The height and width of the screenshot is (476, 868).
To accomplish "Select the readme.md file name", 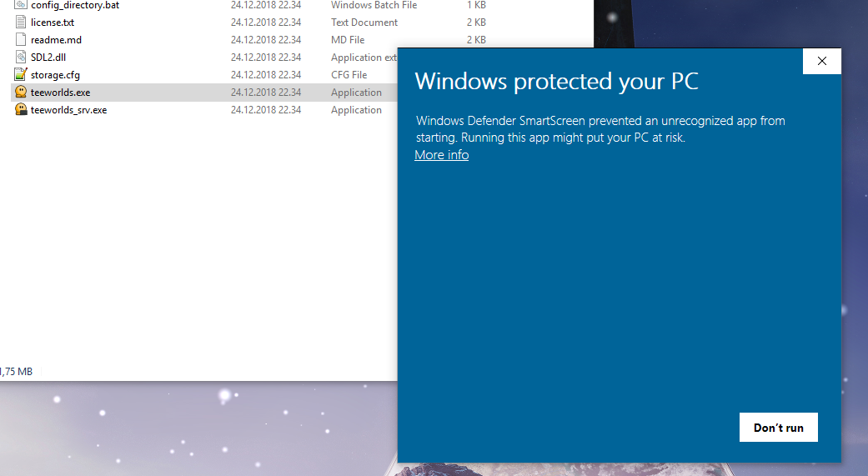I will (56, 40).
